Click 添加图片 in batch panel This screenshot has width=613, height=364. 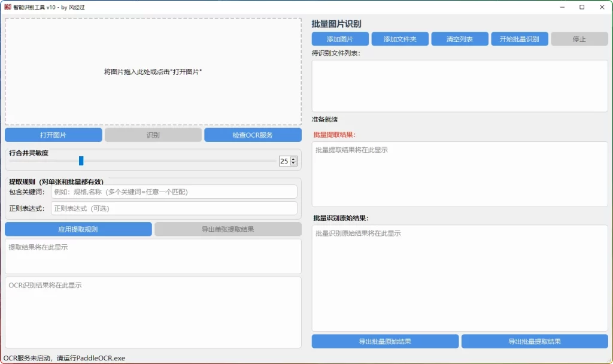click(339, 39)
